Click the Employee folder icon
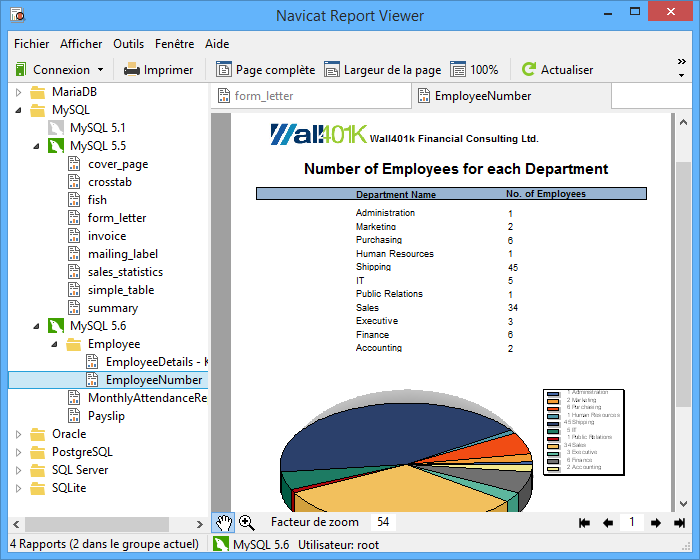The width and height of the screenshot is (700, 560). [x=74, y=344]
